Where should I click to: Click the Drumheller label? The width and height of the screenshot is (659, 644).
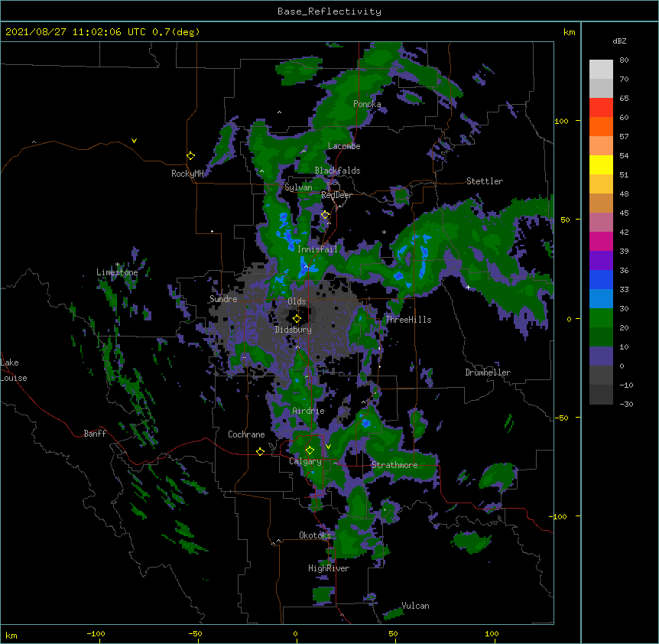[x=488, y=372]
